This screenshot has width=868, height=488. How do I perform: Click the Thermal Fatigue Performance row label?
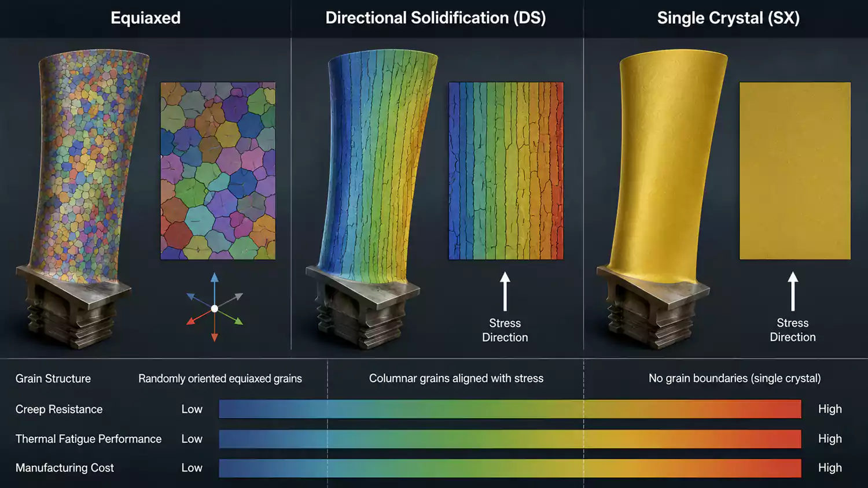pos(89,439)
